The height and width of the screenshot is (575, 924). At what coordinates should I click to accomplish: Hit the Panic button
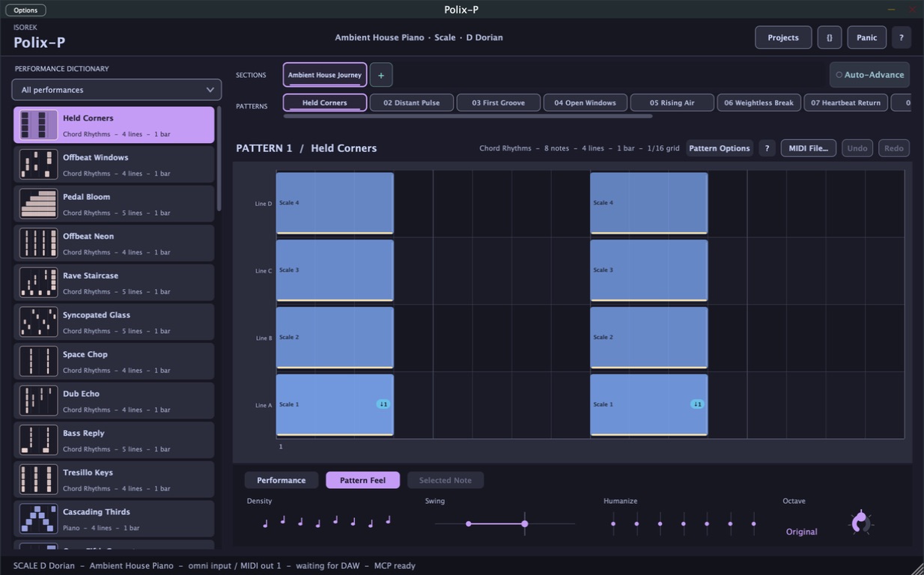coord(867,37)
